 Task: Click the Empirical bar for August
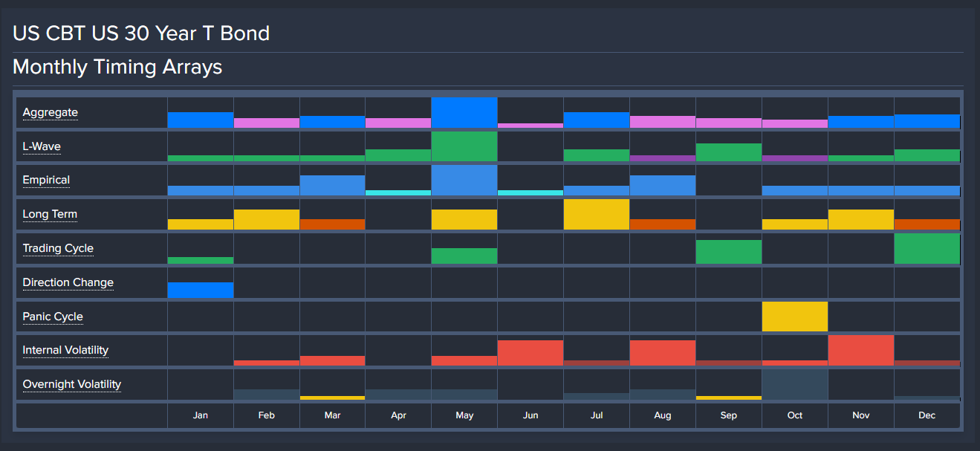[x=663, y=186]
